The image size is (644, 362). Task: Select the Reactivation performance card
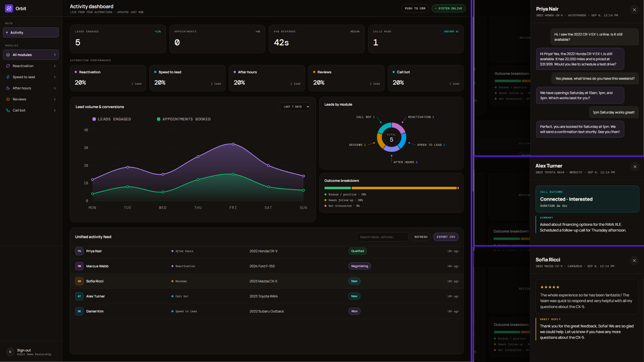coord(108,78)
